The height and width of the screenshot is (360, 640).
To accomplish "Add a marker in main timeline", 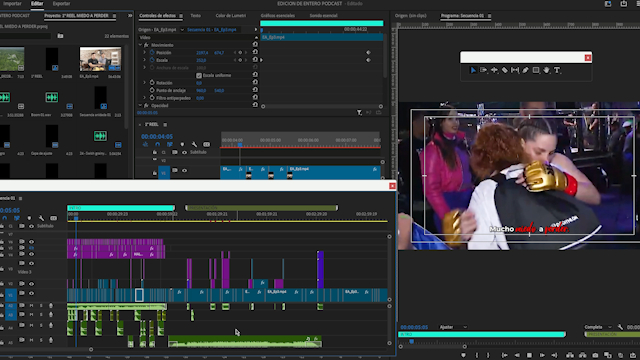I will [x=29, y=218].
